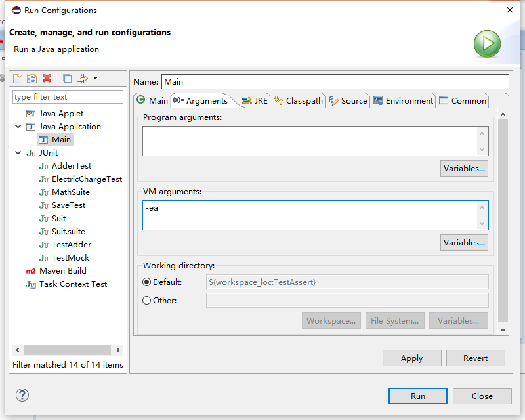Viewport: 525px width, 420px height.
Task: Collapse the JUnit node chevron
Action: tap(18, 153)
